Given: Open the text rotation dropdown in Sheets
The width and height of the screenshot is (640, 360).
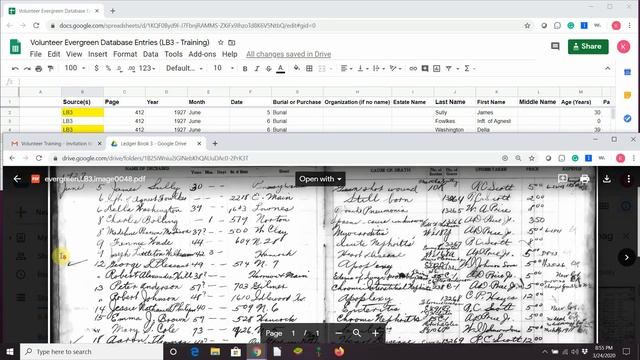Looking at the screenshot, I should pyautogui.click(x=395, y=69).
